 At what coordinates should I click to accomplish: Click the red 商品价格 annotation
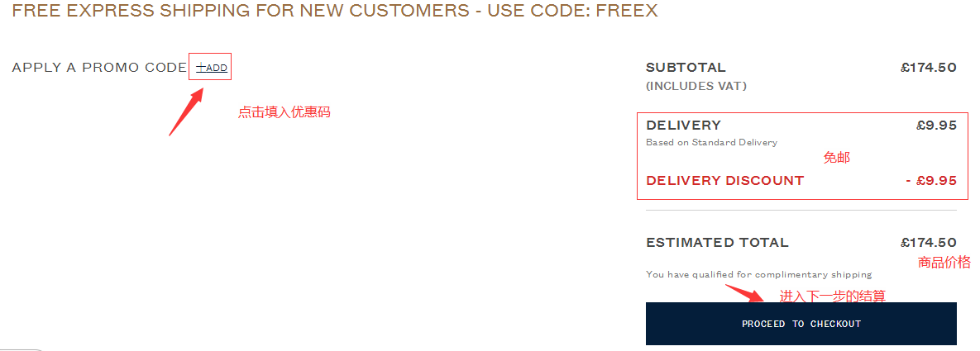[x=944, y=263]
